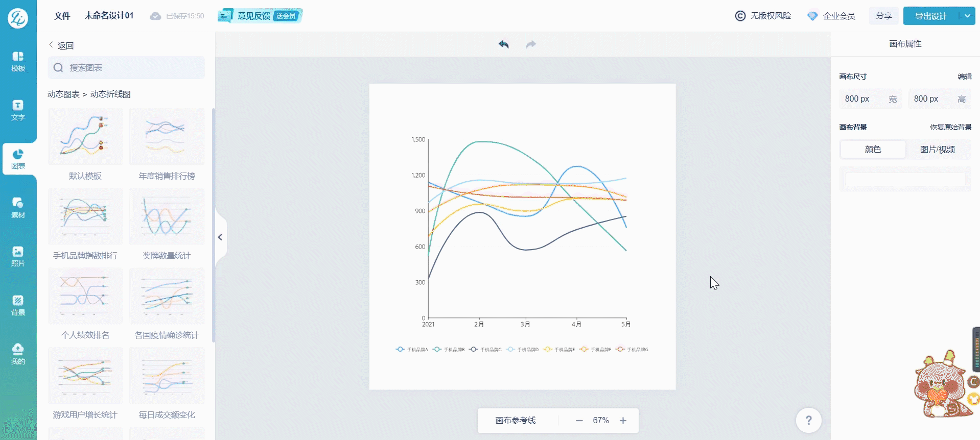Toggle 手机品牌G legend item
Screen dimensions: 980x440
pyautogui.click(x=632, y=350)
